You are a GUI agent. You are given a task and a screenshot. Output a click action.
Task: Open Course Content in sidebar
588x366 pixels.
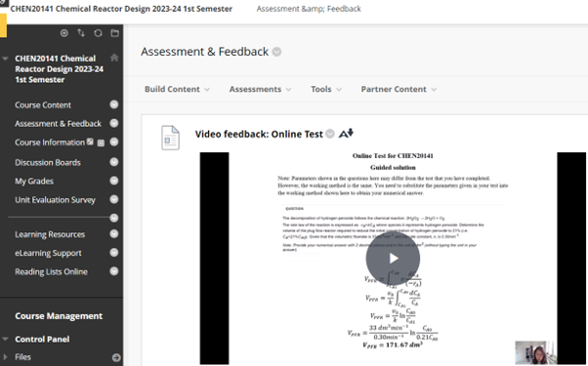[43, 104]
